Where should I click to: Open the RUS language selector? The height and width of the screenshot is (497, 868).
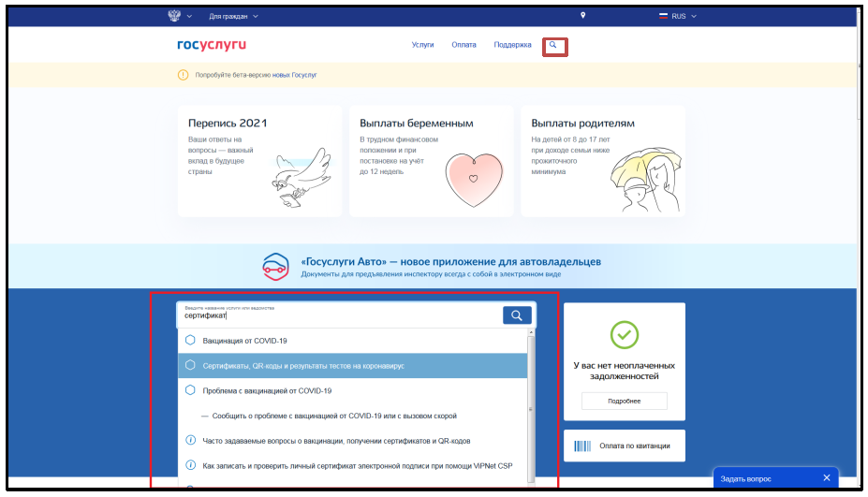[x=678, y=17]
